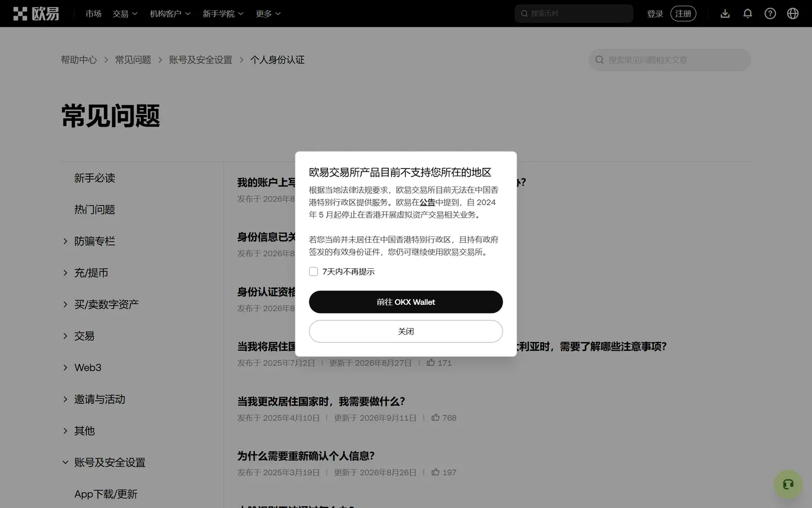Image resolution: width=812 pixels, height=508 pixels.
Task: Open the help question mark icon
Action: (x=770, y=13)
